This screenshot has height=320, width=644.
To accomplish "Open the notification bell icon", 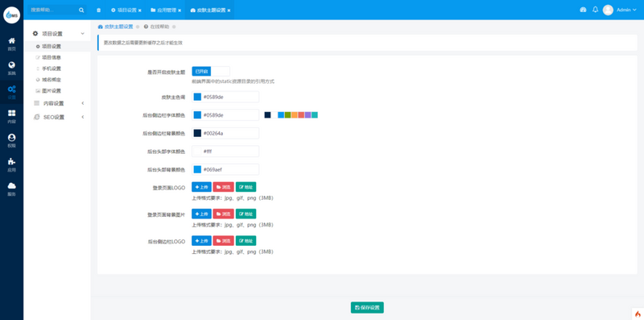I will (595, 10).
